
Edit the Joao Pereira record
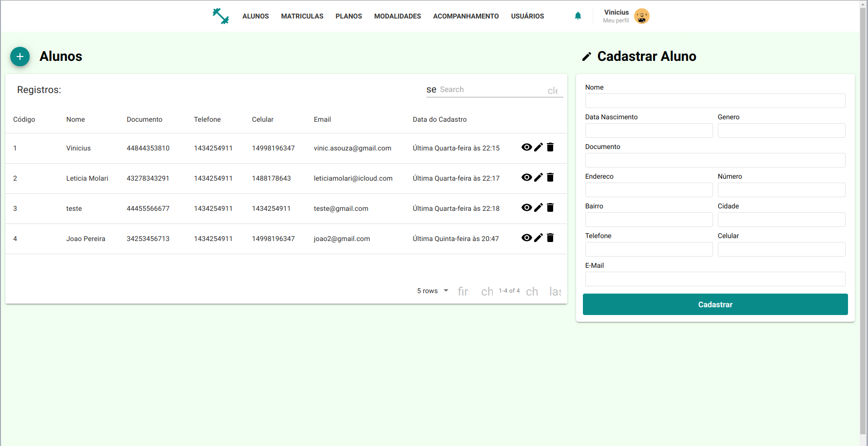coord(539,238)
